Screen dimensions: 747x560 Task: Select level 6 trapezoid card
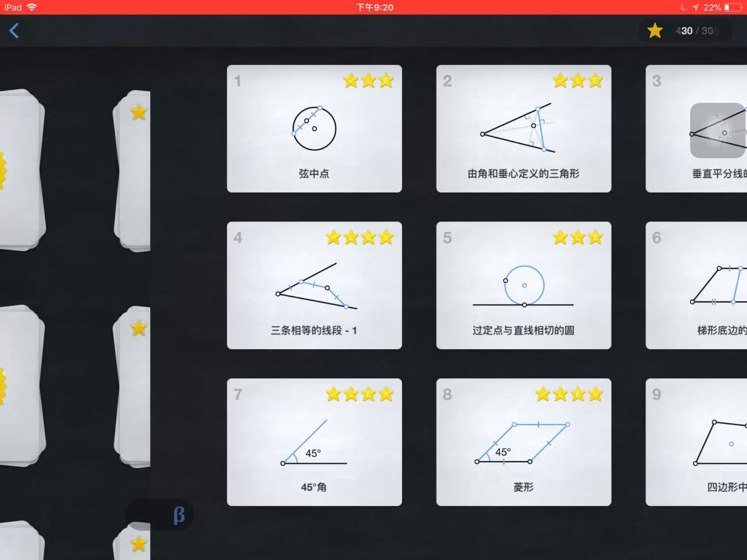697,286
